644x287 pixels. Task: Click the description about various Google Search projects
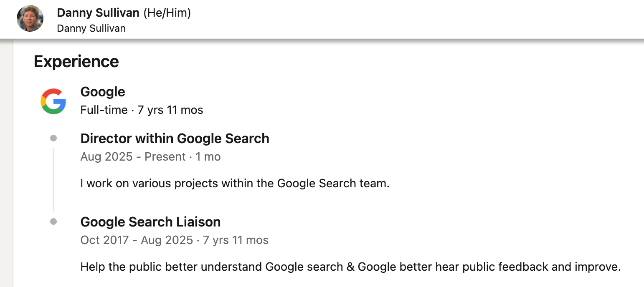pos(235,183)
